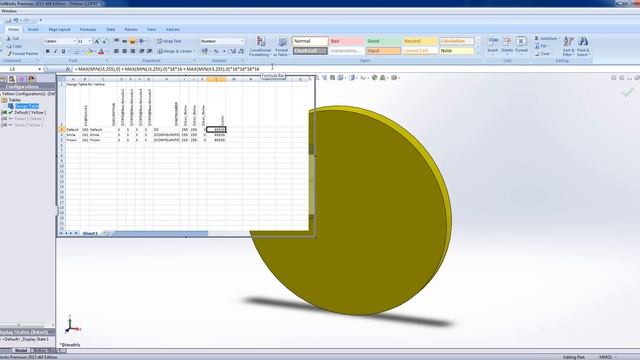Apply percent style to cell
640x360 pixels.
click(216, 51)
